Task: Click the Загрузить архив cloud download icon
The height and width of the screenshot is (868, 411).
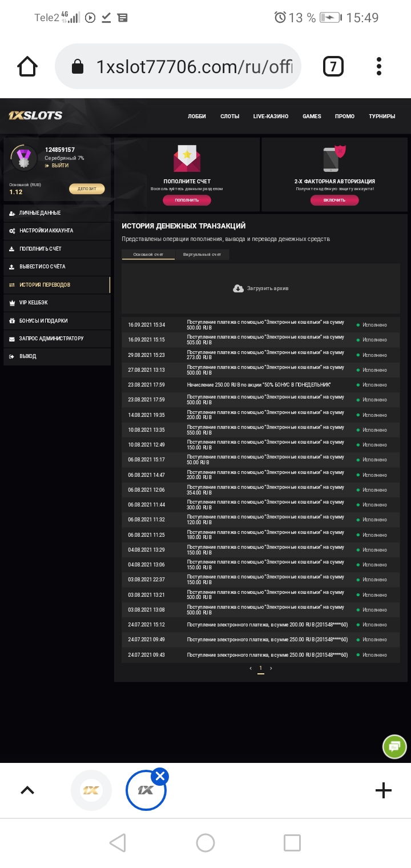Action: tap(239, 288)
